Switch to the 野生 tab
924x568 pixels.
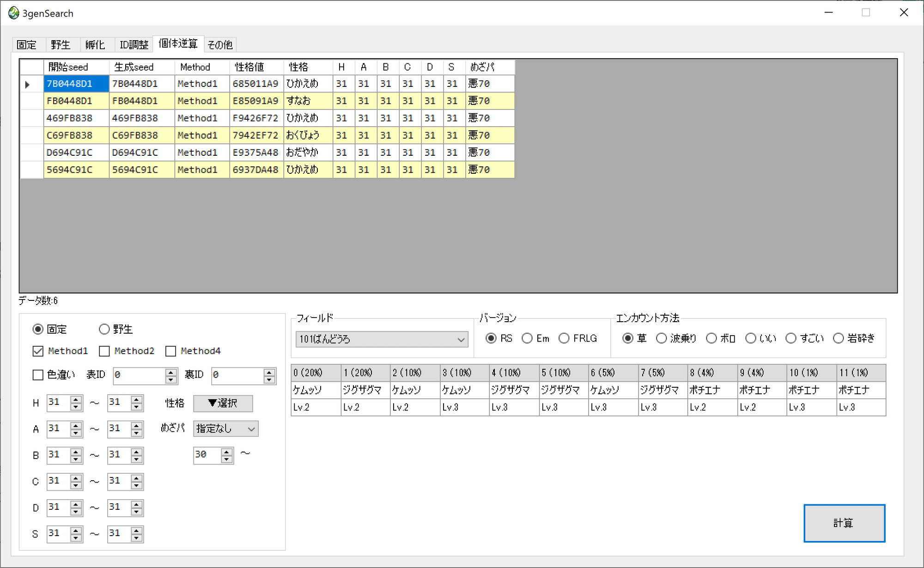pyautogui.click(x=61, y=44)
